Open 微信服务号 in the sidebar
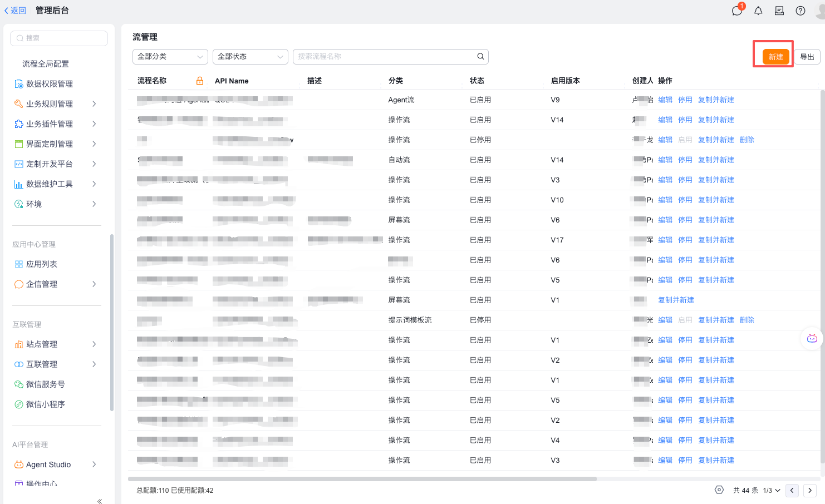This screenshot has width=825, height=504. [46, 384]
